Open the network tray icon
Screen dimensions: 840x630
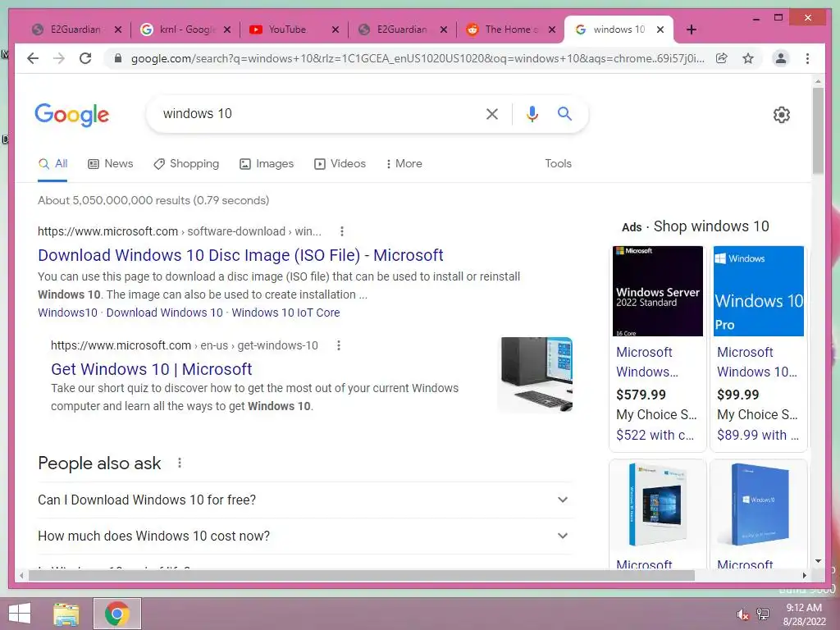tap(762, 614)
